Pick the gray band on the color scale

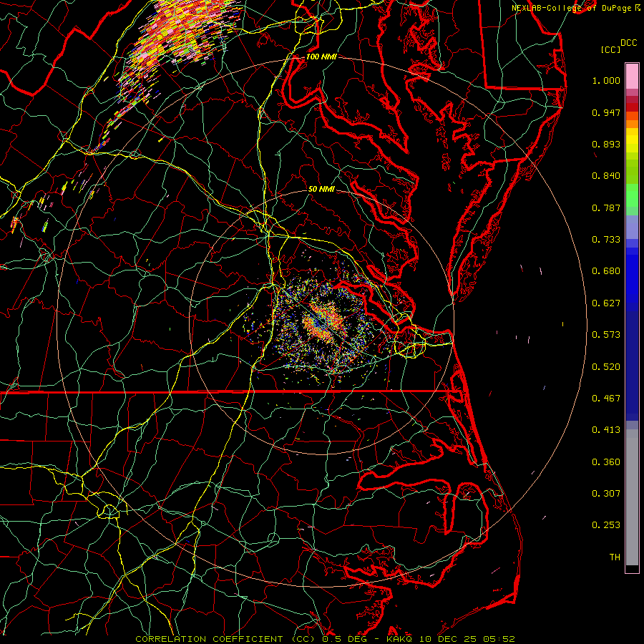tap(632, 497)
